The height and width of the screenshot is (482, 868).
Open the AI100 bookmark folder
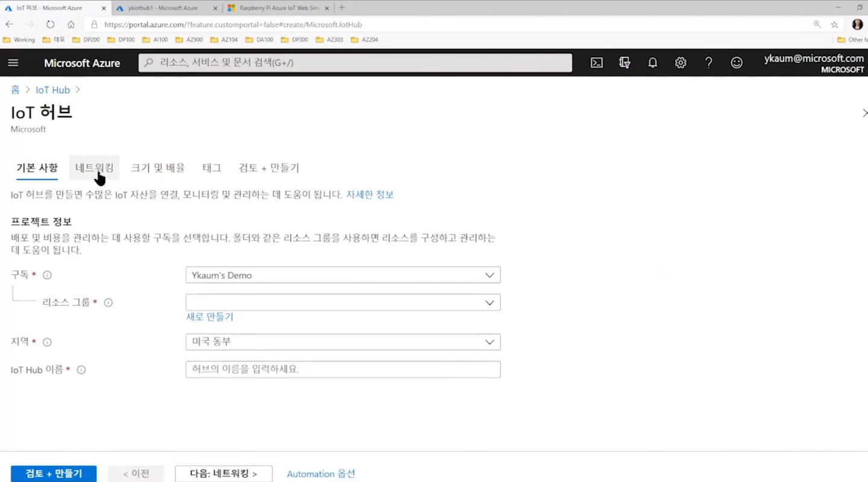[155, 40]
